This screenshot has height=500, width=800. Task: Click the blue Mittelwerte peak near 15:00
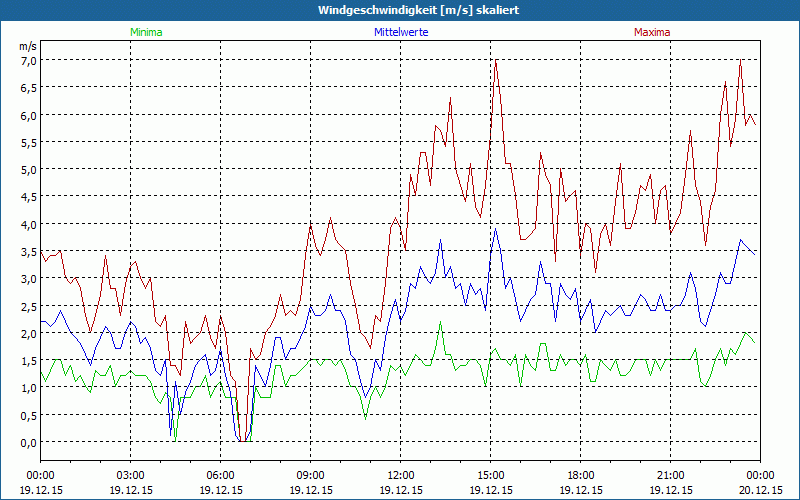[x=495, y=229]
